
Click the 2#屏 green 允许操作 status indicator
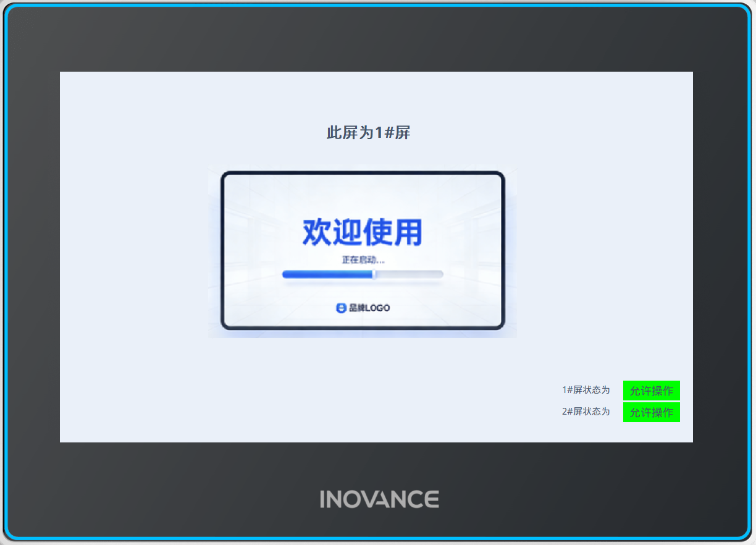(652, 412)
